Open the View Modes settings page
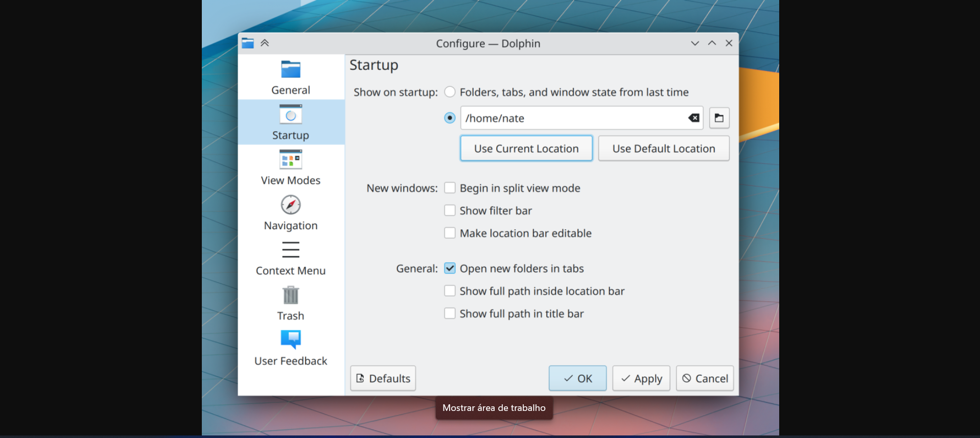The height and width of the screenshot is (438, 980). (291, 167)
